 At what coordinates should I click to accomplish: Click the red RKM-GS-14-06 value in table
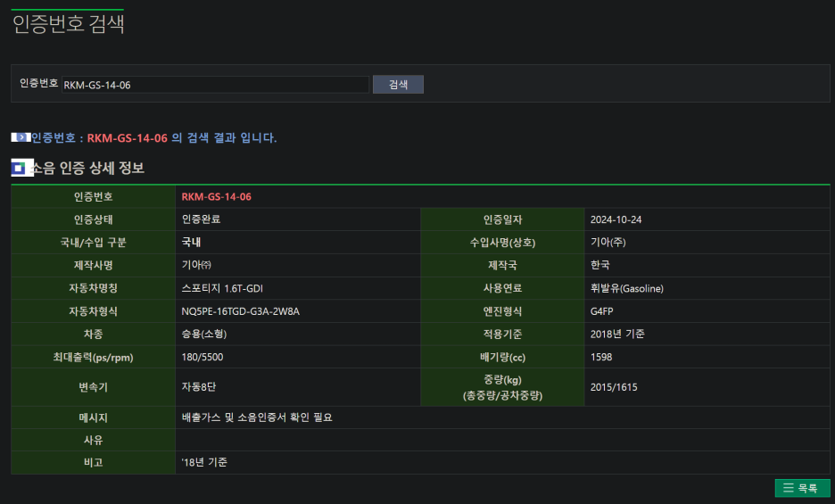point(216,196)
